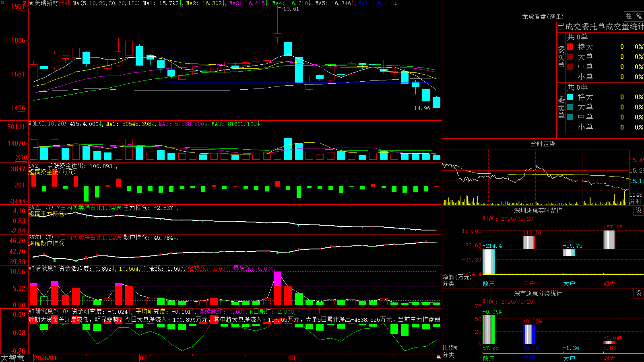Screen dimensions: 644x362
Task: Click the 03 month marker on the time axis
Action: 292,358
